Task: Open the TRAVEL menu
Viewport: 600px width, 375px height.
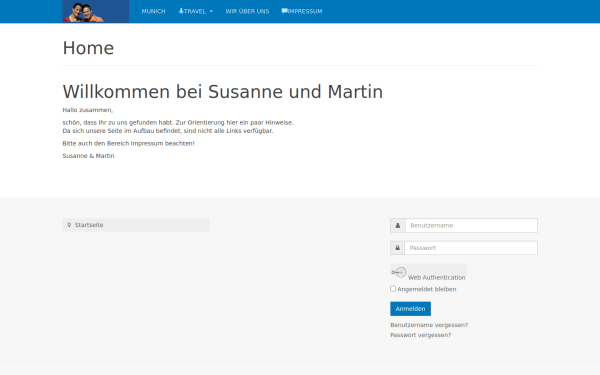Action: 196,11
